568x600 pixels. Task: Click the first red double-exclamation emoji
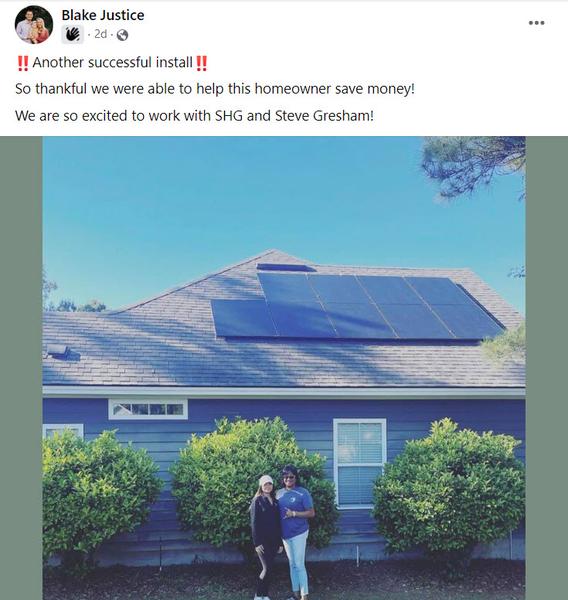23,63
